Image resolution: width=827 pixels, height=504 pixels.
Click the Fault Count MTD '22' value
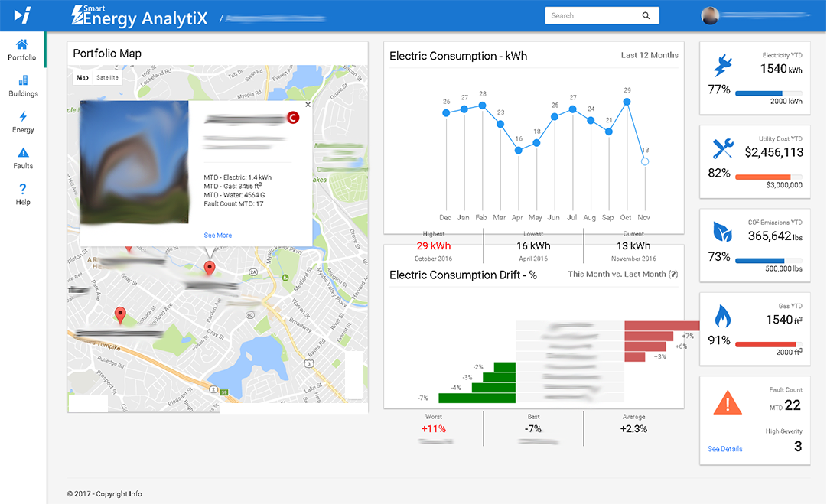(x=793, y=405)
